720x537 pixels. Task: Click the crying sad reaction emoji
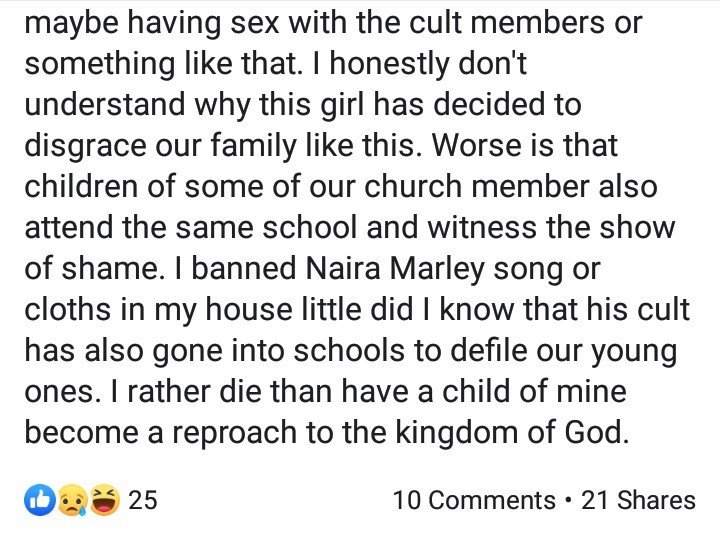pyautogui.click(x=72, y=500)
